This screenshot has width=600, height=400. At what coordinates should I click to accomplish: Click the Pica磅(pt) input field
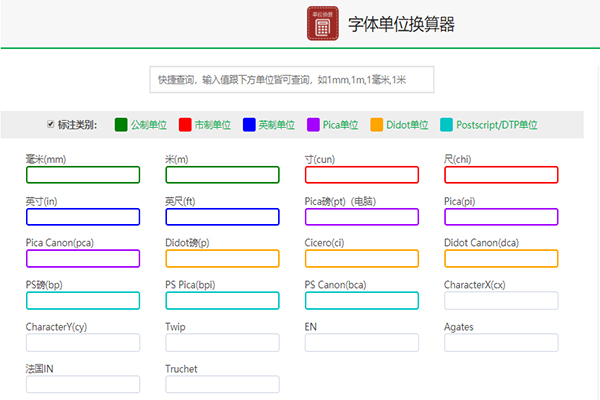(x=362, y=217)
